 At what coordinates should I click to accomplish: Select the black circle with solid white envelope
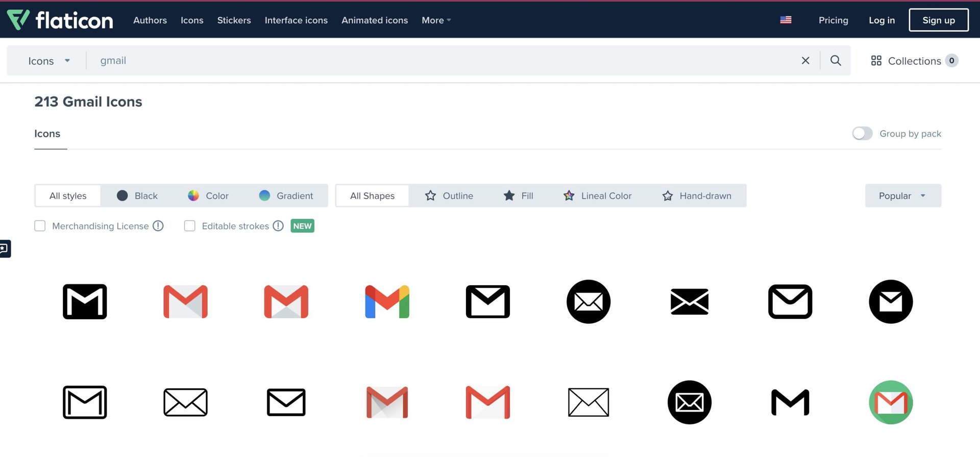[891, 301]
